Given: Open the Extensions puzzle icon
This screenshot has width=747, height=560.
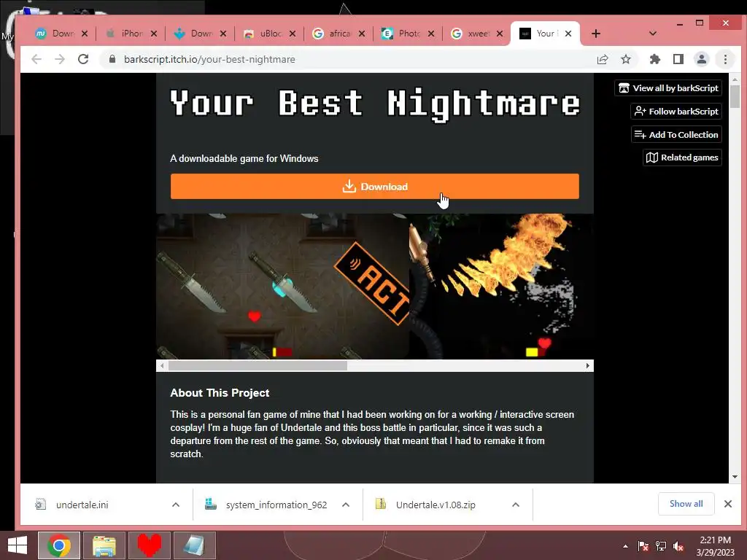Looking at the screenshot, I should [655, 59].
